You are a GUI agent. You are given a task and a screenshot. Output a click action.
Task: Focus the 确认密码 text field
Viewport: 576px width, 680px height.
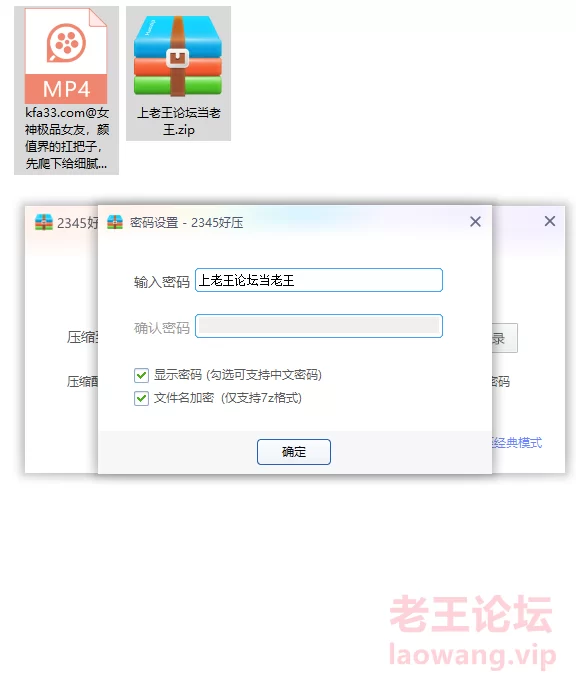pos(319,326)
